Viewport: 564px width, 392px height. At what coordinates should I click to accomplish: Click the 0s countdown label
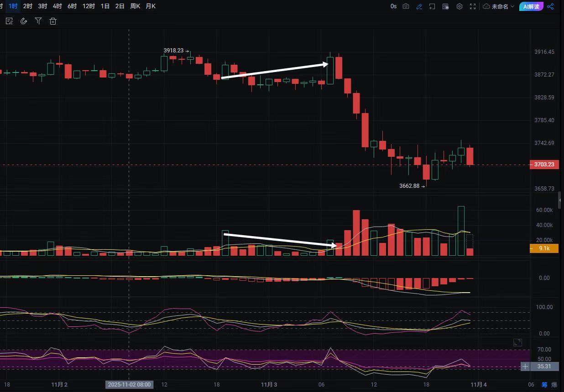[x=393, y=6]
